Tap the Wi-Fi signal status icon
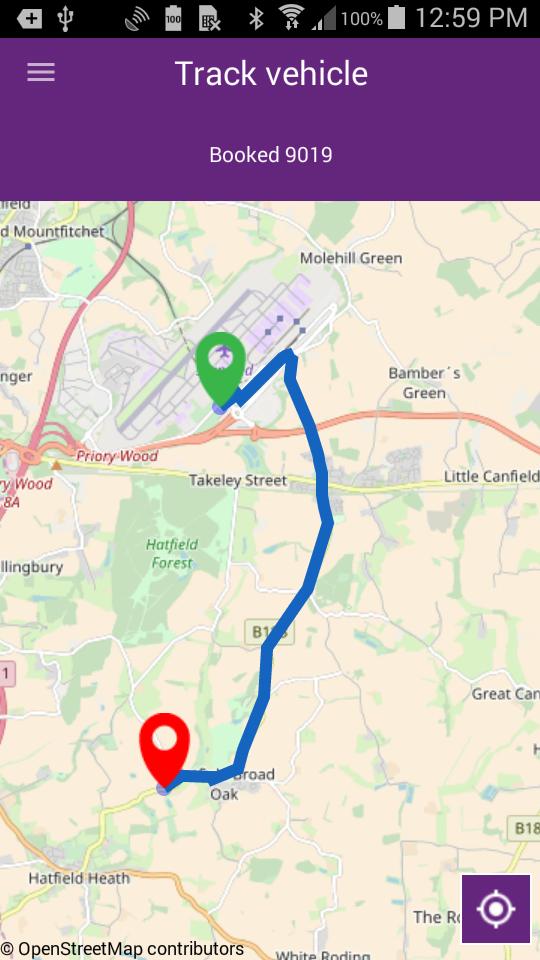Viewport: 540px width, 960px height. [292, 18]
